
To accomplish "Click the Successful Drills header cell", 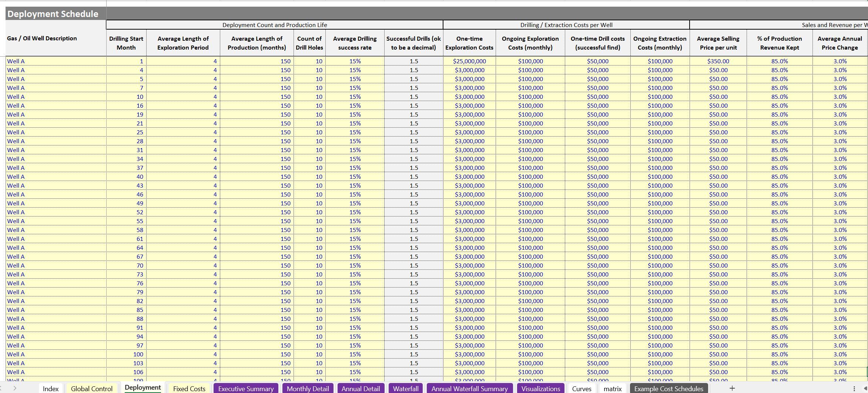I will pos(413,43).
